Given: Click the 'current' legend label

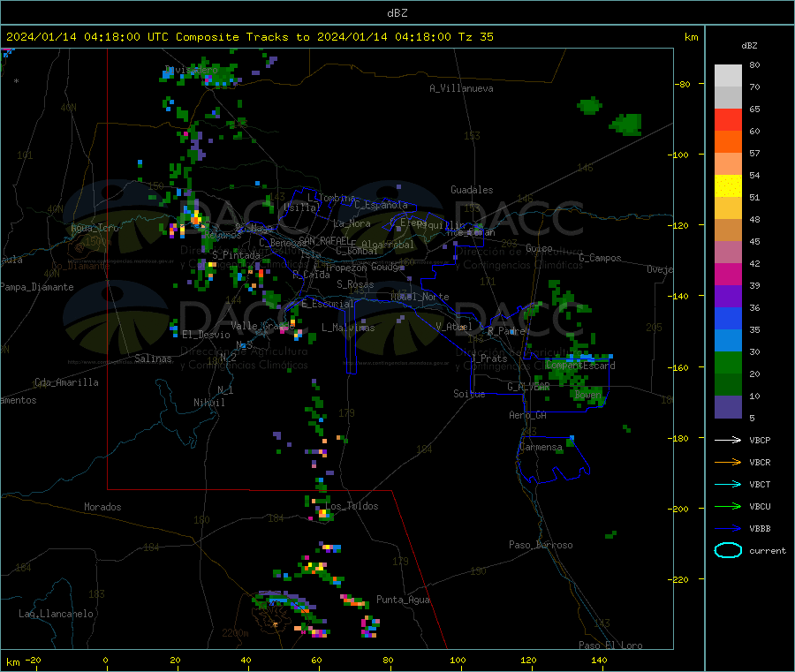Looking at the screenshot, I should [768, 550].
